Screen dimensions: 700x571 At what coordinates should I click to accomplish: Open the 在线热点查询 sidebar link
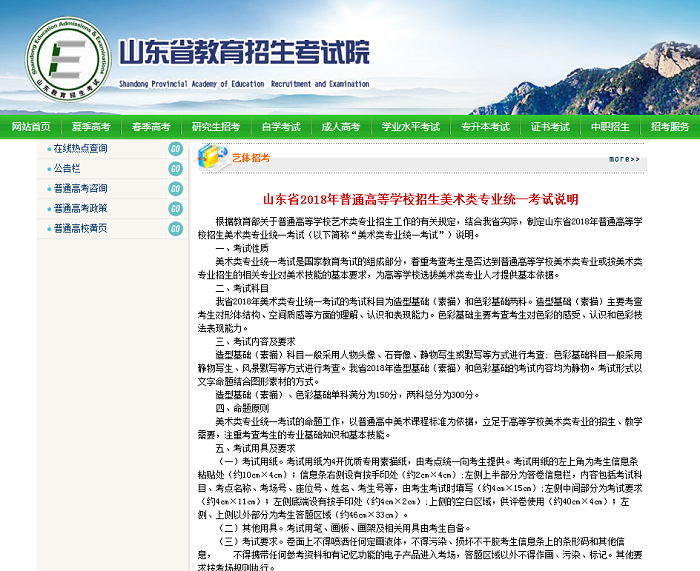pos(80,149)
